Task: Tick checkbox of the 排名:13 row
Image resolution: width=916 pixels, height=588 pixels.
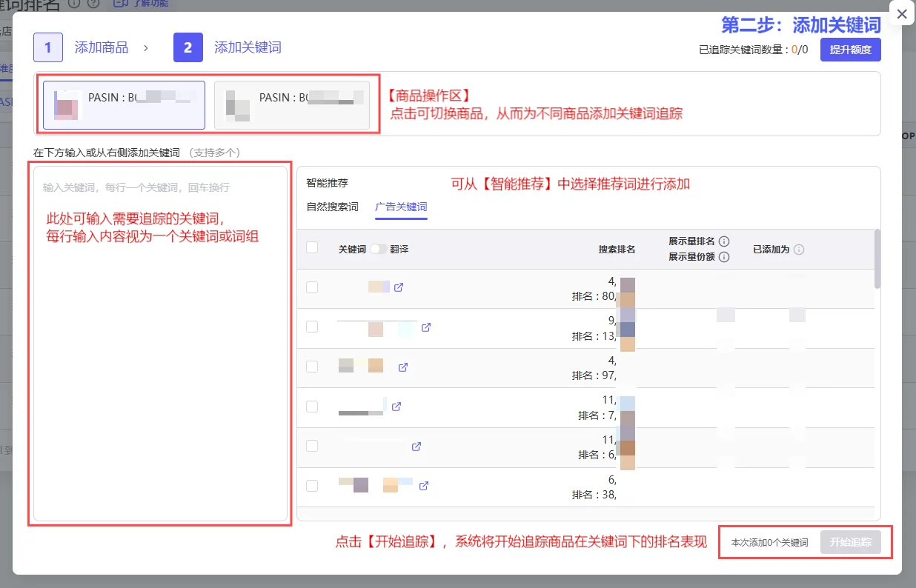Action: [x=312, y=327]
